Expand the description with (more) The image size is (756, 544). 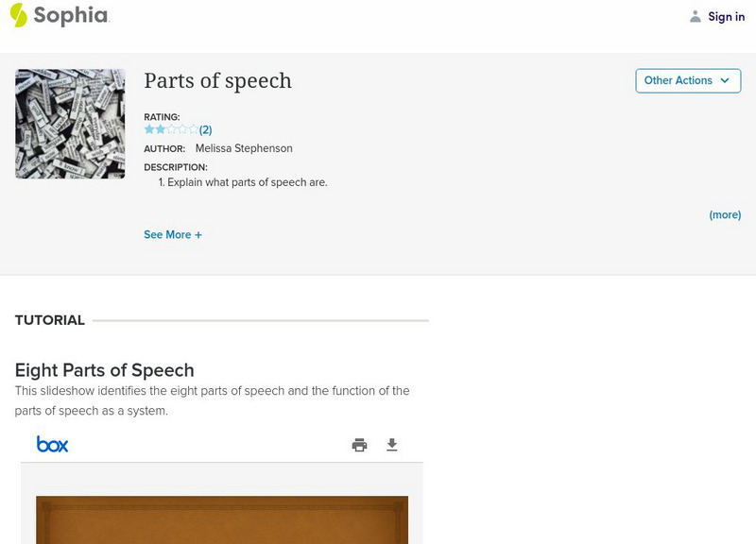(725, 215)
